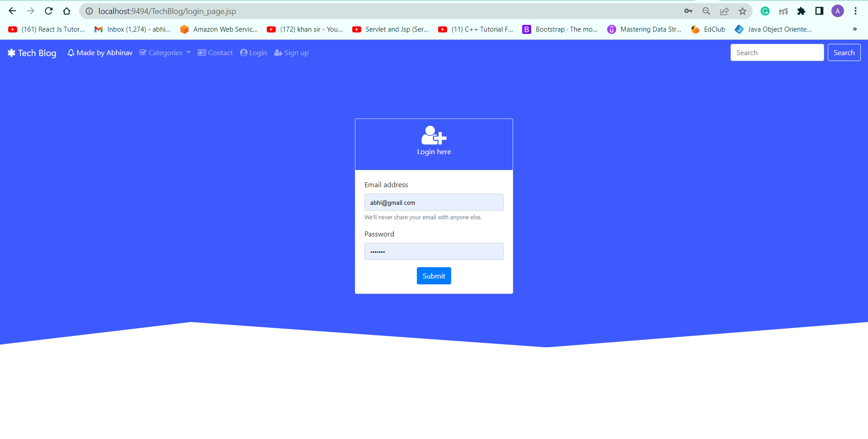Open the Bootstrap documentation bookmark

560,29
